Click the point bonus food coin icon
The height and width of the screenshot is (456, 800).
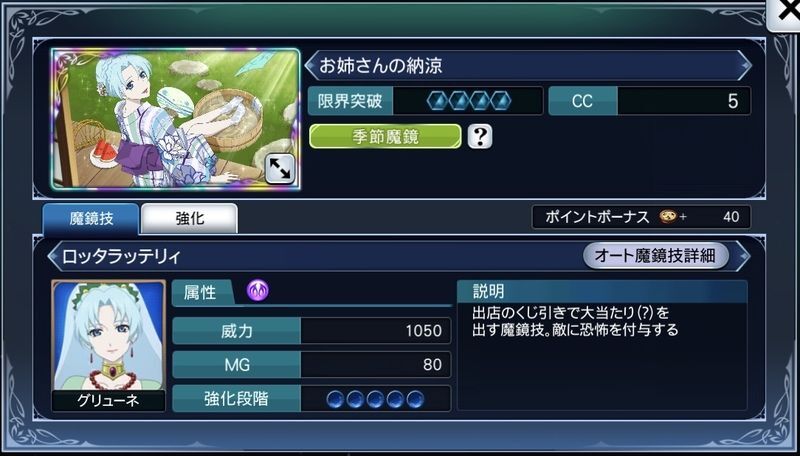tap(667, 217)
